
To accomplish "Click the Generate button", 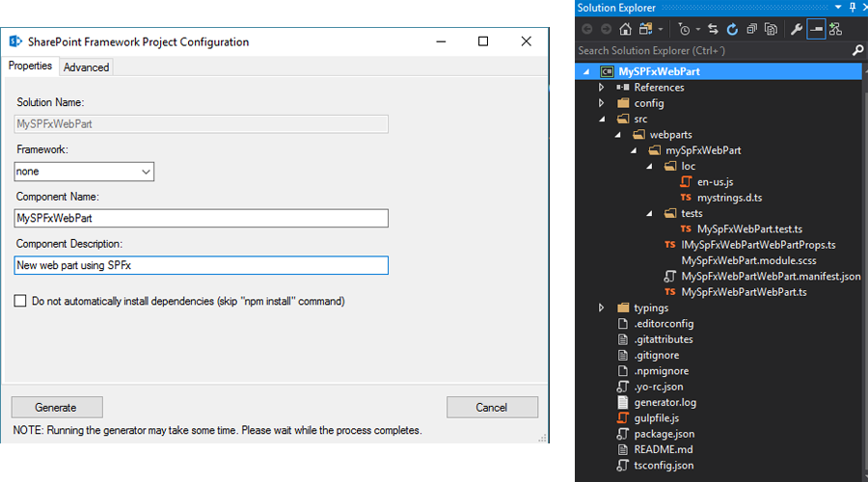I will (57, 408).
